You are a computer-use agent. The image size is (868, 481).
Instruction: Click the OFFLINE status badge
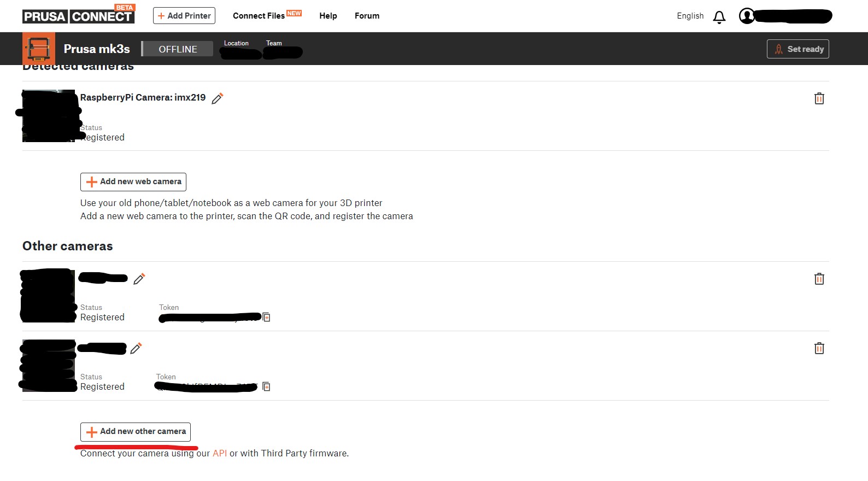[x=178, y=49]
